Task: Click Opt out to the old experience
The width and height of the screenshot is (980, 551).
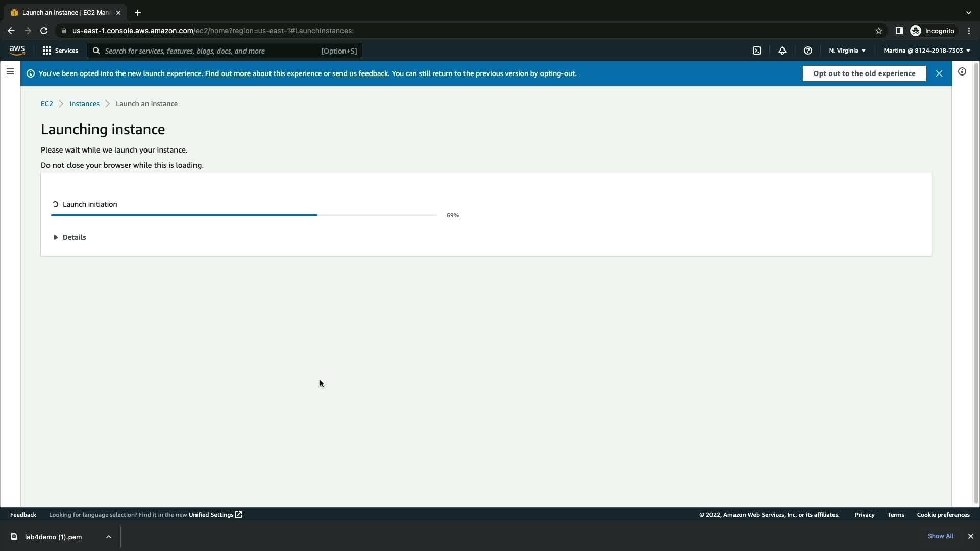Action: (864, 73)
